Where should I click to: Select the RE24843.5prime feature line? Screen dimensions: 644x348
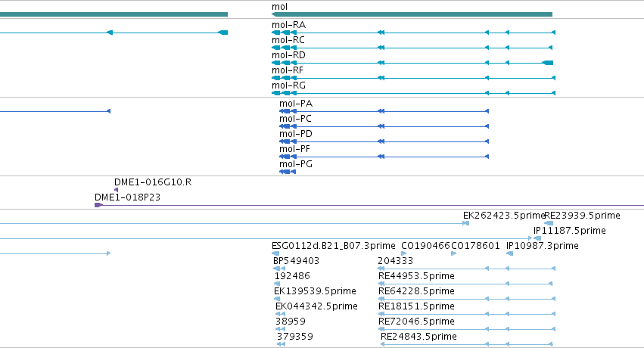pyautogui.click(x=467, y=344)
